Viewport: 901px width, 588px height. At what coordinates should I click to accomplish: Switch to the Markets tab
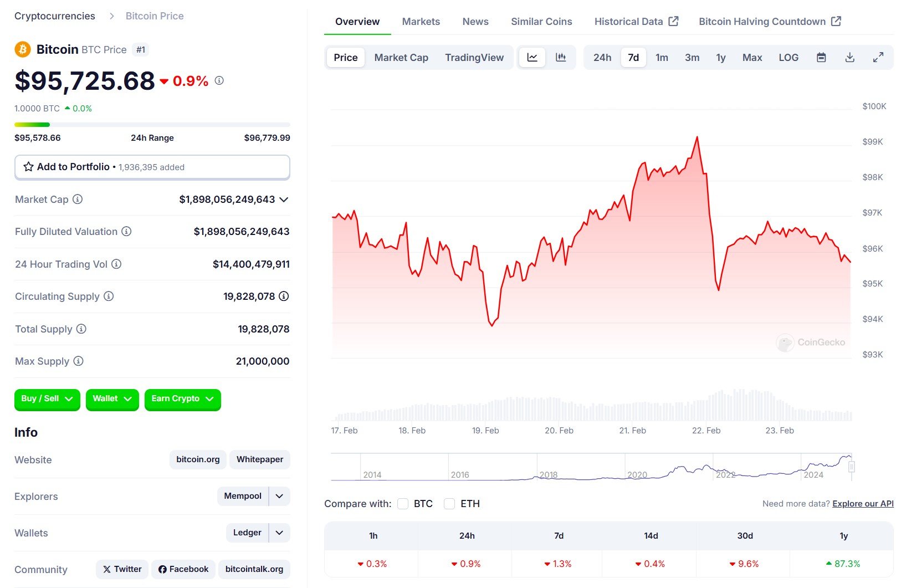(x=421, y=22)
